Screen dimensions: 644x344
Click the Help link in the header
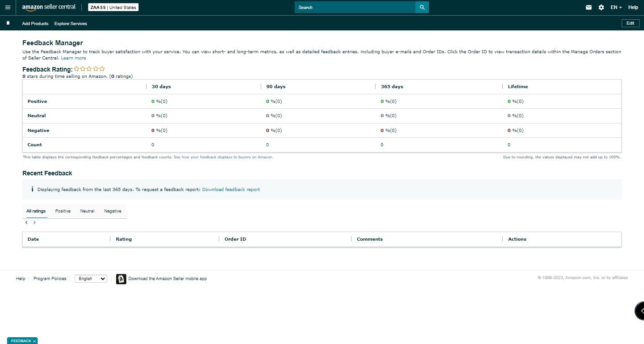(x=633, y=8)
